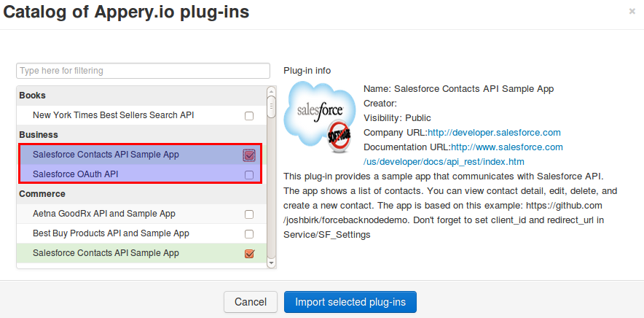Click the Import selected plug-ins button
644x318 pixels.
[350, 302]
